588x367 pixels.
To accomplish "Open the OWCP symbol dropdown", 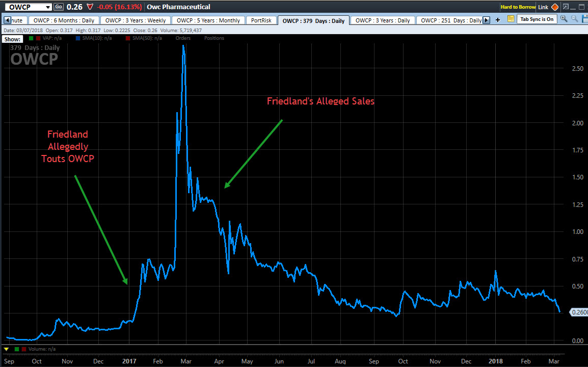I will click(47, 7).
